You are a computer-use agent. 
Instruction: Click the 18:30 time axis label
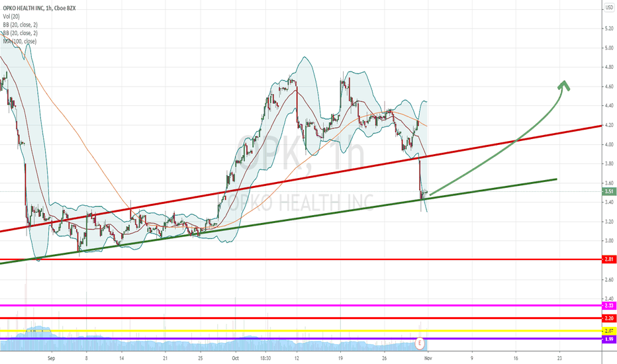click(265, 358)
